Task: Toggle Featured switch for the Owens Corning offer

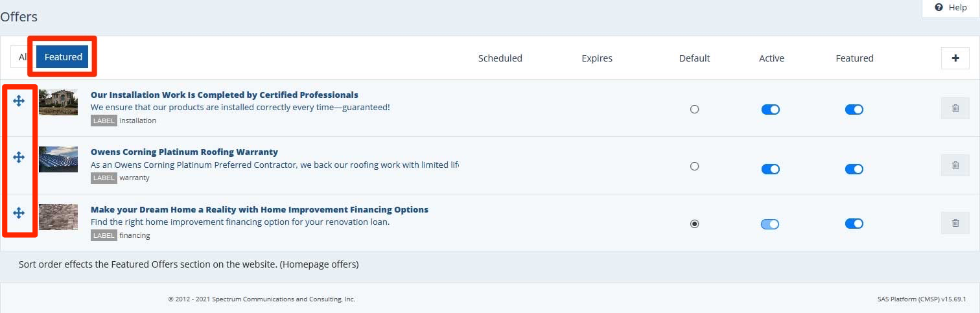Action: tap(854, 169)
